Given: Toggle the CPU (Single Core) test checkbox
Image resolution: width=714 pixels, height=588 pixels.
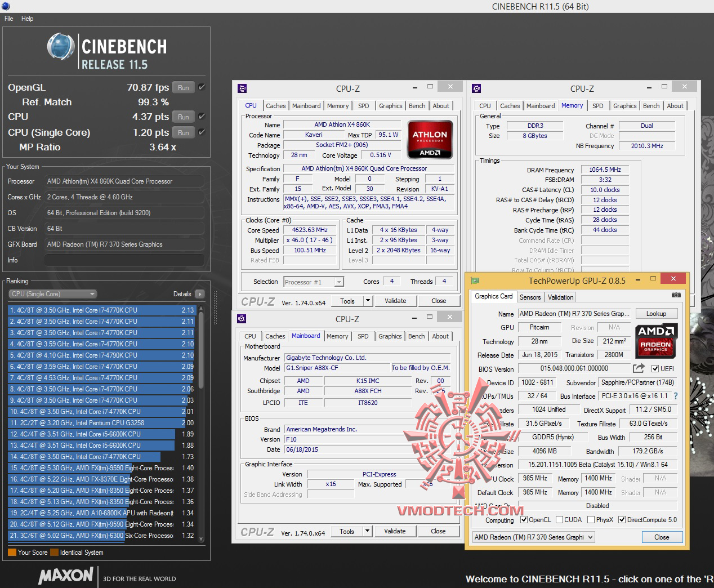Looking at the screenshot, I should pyautogui.click(x=202, y=132).
